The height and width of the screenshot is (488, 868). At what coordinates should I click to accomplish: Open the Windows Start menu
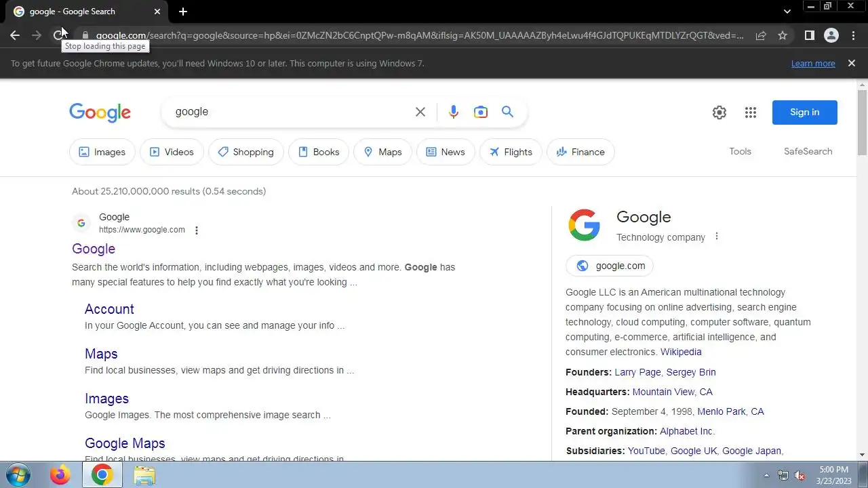18,475
